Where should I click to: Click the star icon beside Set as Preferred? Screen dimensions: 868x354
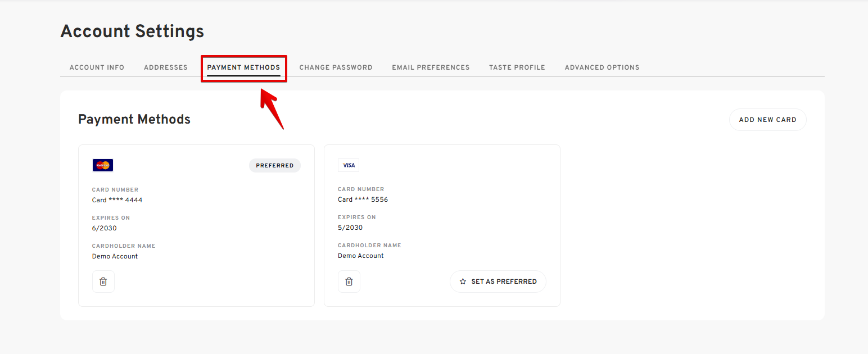463,282
